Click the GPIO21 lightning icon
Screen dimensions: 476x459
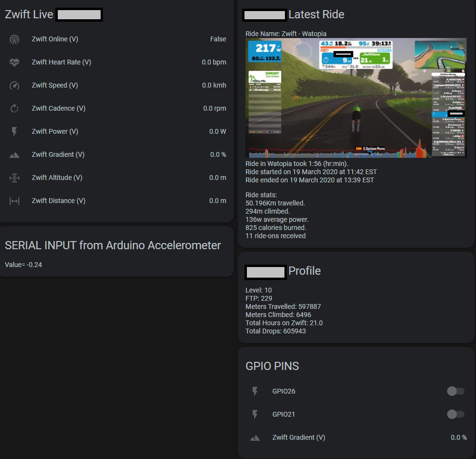(x=255, y=414)
